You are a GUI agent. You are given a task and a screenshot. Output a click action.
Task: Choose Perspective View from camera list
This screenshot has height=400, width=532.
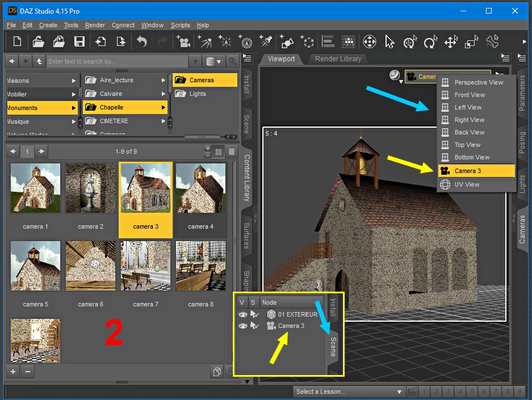tap(477, 82)
